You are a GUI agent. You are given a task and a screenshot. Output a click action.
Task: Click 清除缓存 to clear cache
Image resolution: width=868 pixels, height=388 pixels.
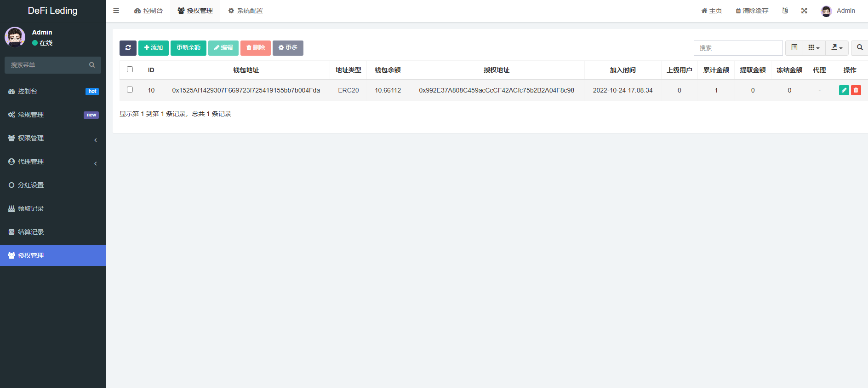[752, 11]
